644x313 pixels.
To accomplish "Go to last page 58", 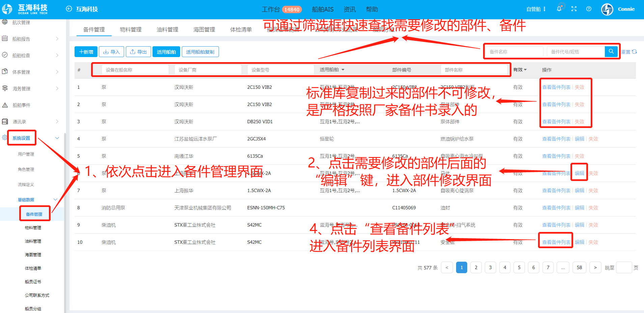I will pos(579,267).
